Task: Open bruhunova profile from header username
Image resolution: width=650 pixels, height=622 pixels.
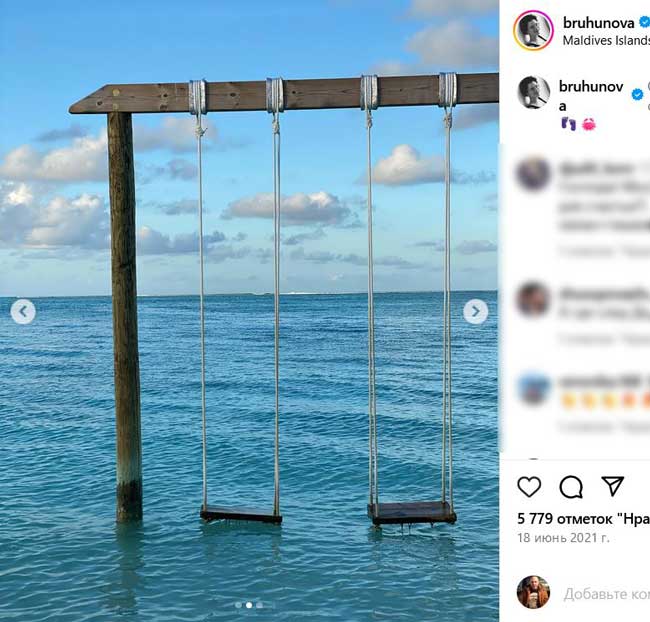Action: 598,22
